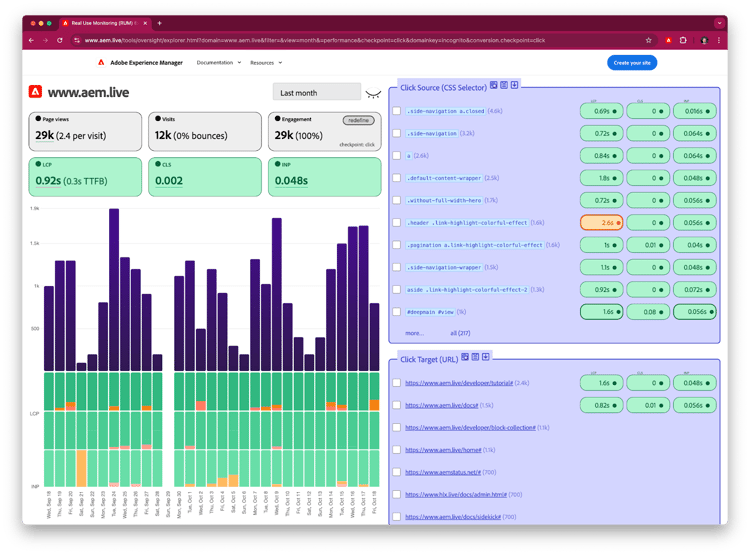Viewport: 750px width, 554px height.
Task: Expand the Documentation menu
Action: (219, 63)
